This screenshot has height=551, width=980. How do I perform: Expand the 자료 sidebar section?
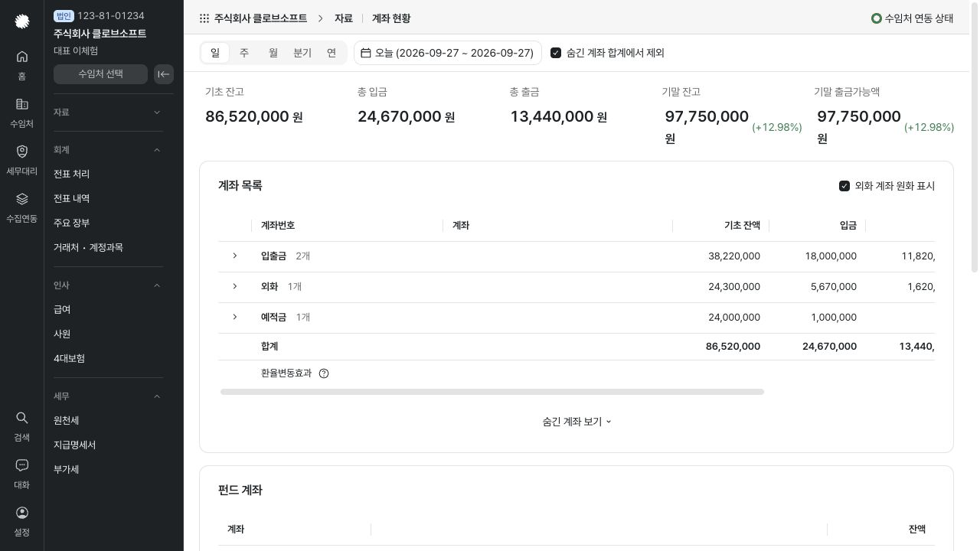[108, 112]
